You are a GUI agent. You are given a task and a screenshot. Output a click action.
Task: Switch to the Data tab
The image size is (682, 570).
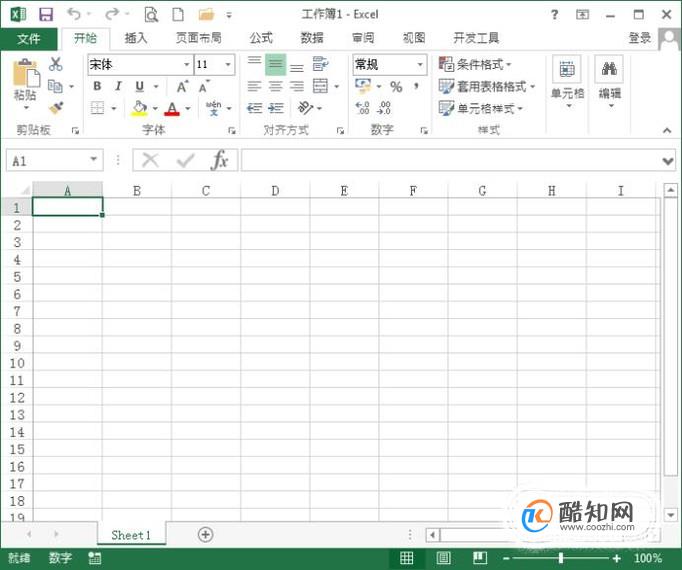(x=312, y=38)
